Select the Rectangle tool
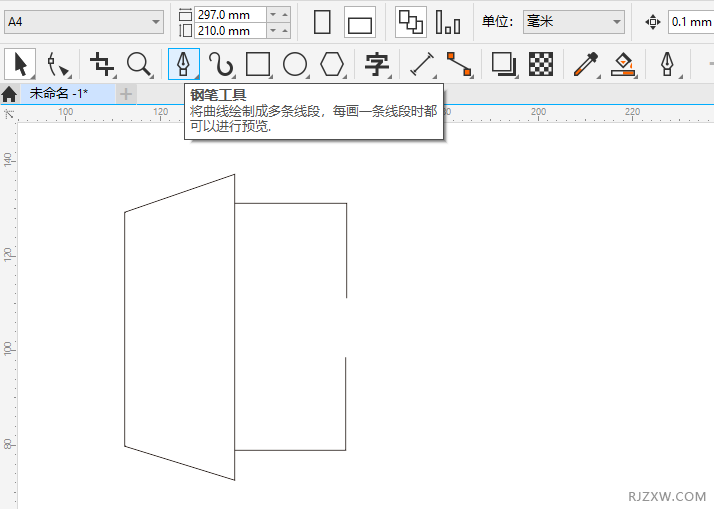Viewport: 714px width, 509px height. [x=258, y=64]
